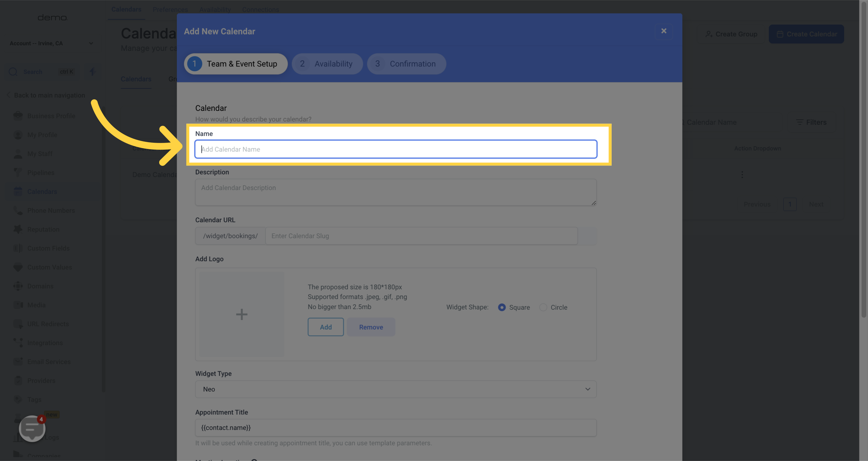868x461 pixels.
Task: Close the Add New Calendar dialog
Action: click(663, 31)
